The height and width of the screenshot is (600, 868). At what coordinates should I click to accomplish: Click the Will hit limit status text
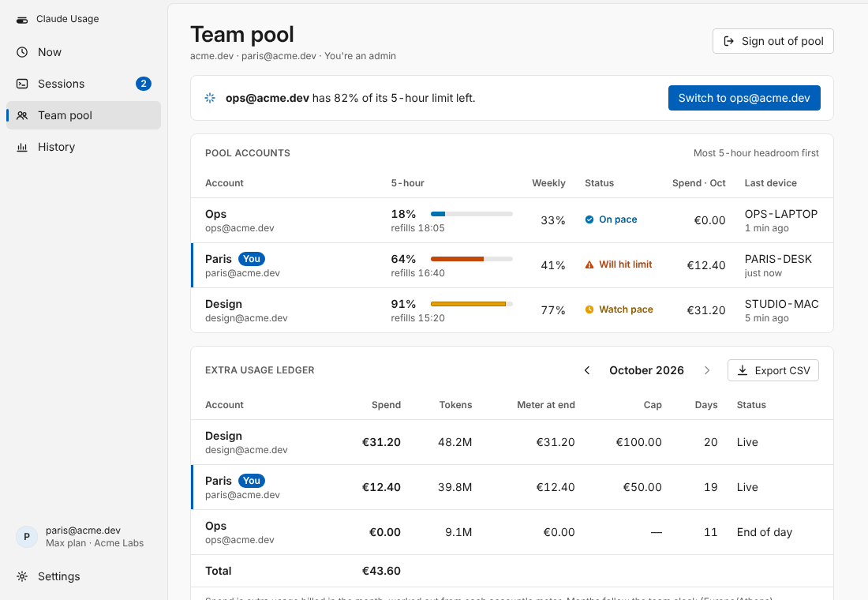(x=626, y=264)
